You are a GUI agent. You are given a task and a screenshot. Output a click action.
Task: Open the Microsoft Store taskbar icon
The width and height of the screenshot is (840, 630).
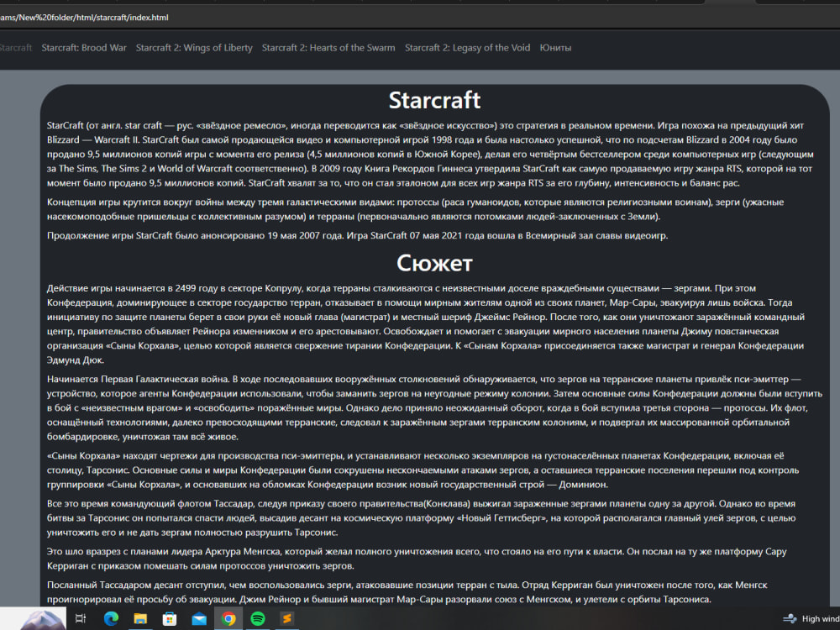click(x=170, y=619)
